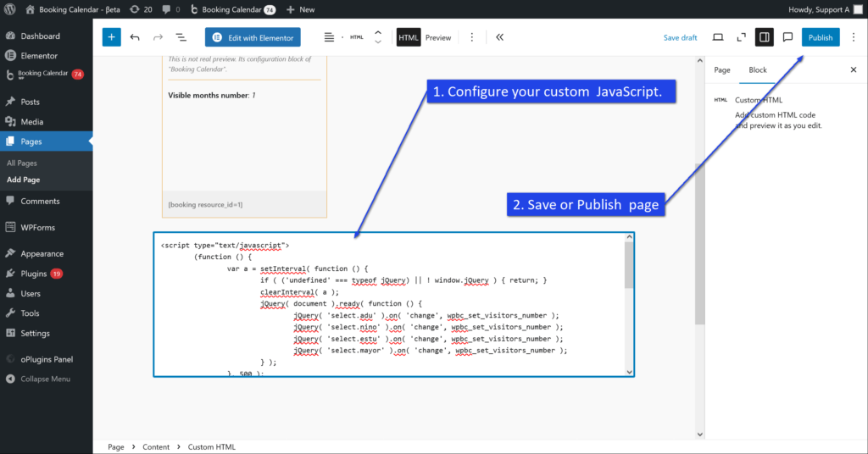Click the WordPress logo in admin bar
Screen dimensions: 868x454
tap(10, 9)
